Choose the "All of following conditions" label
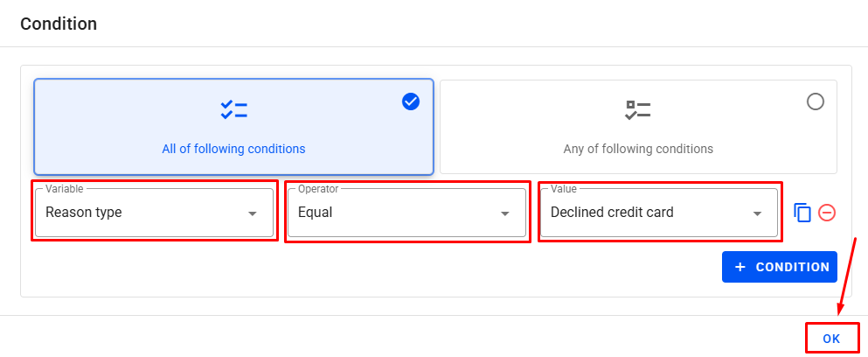The image size is (868, 357). [233, 149]
